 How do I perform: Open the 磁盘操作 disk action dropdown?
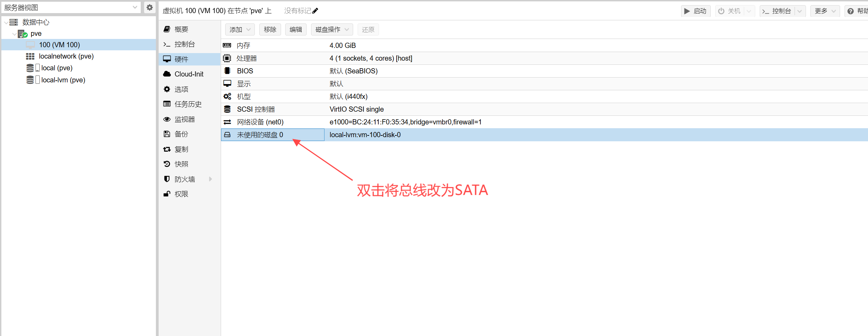click(x=332, y=30)
